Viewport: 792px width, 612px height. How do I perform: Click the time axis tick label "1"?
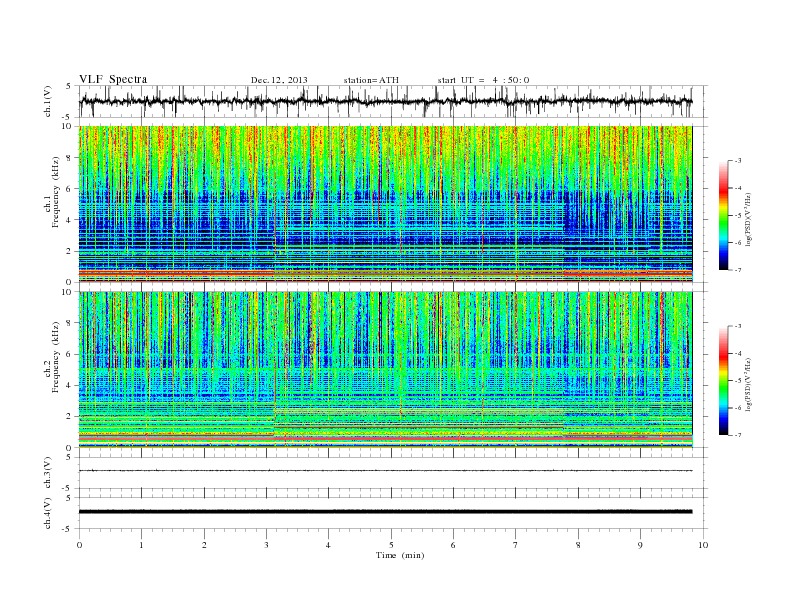tap(141, 545)
